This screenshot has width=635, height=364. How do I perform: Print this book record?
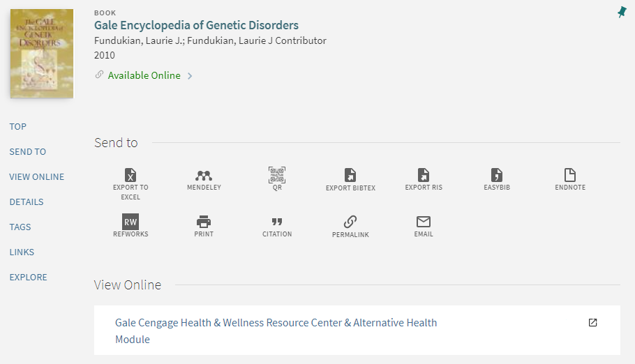coord(204,222)
